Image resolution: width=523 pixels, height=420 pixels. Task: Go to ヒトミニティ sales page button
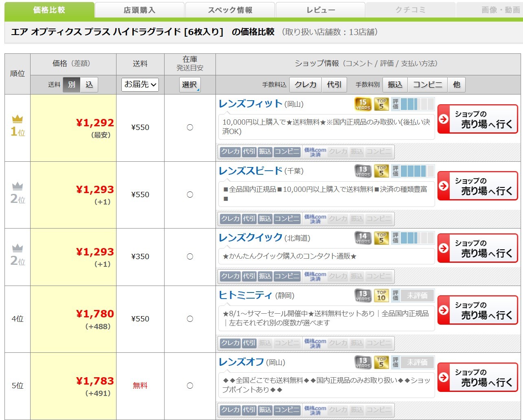477,310
